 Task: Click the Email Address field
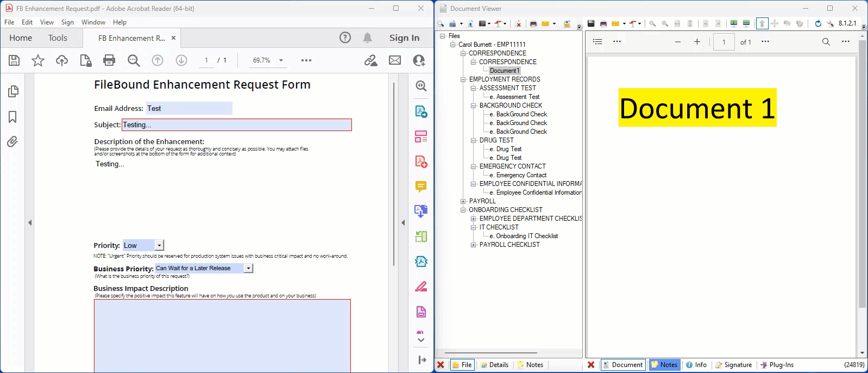point(189,108)
